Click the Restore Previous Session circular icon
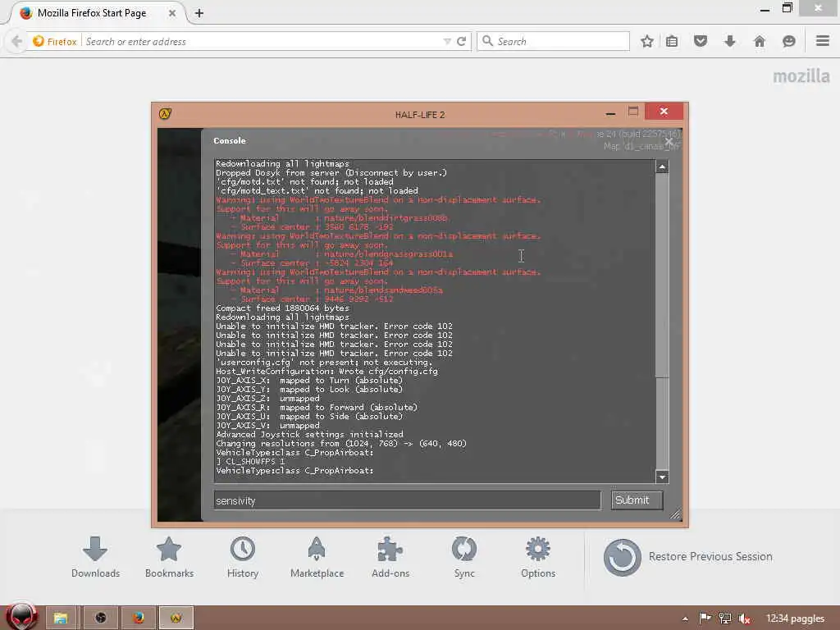Screen dimensions: 840x630 pyautogui.click(x=622, y=557)
